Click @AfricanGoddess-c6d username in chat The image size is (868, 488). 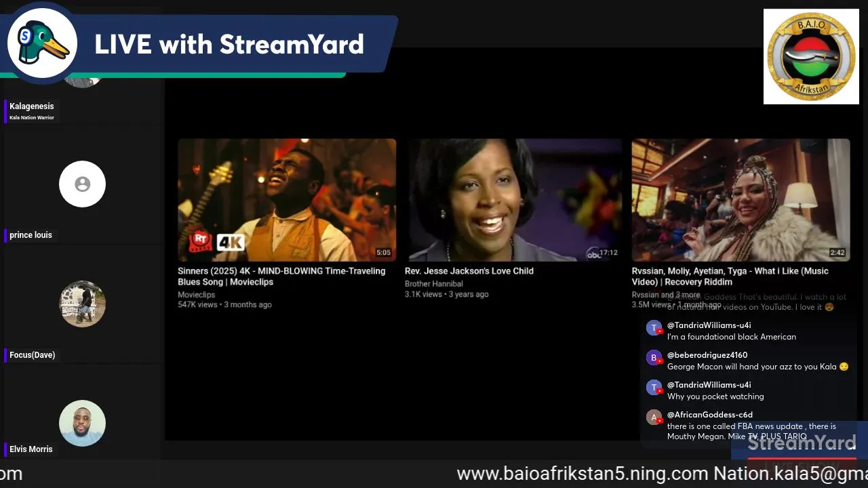(710, 415)
